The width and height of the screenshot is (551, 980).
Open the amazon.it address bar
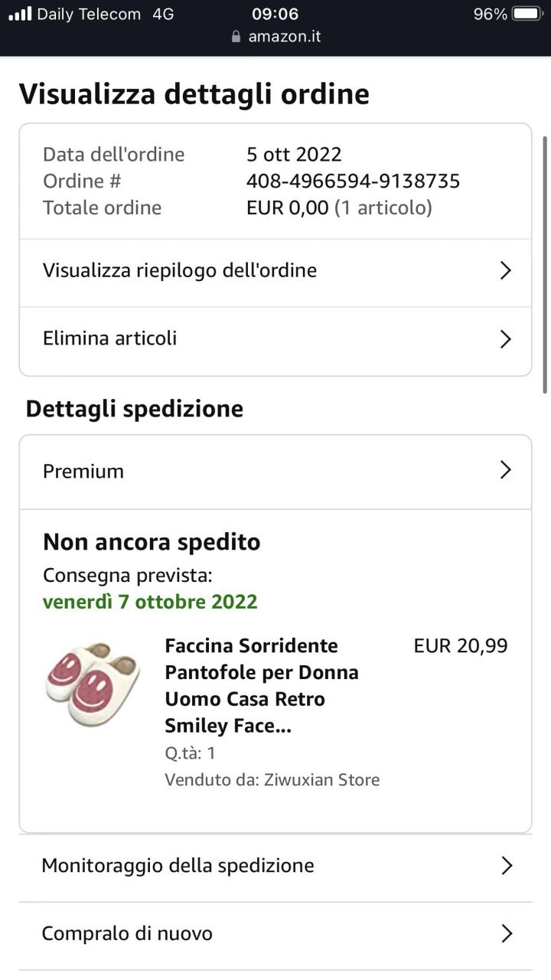click(x=275, y=37)
